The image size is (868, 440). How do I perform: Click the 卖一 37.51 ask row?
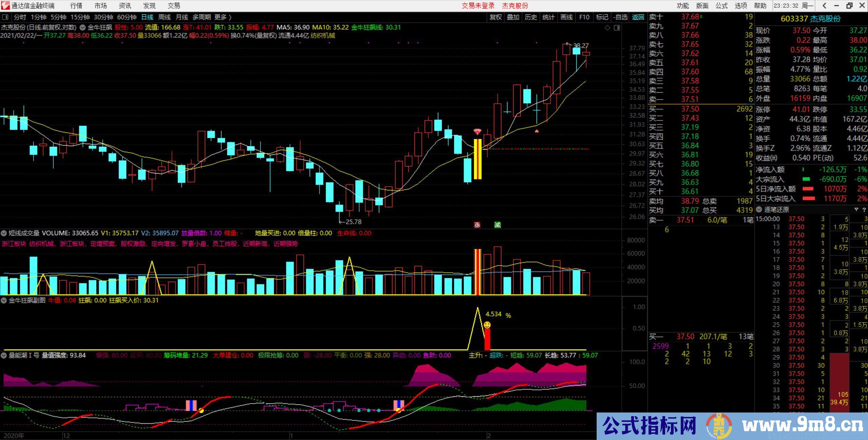tap(701, 99)
